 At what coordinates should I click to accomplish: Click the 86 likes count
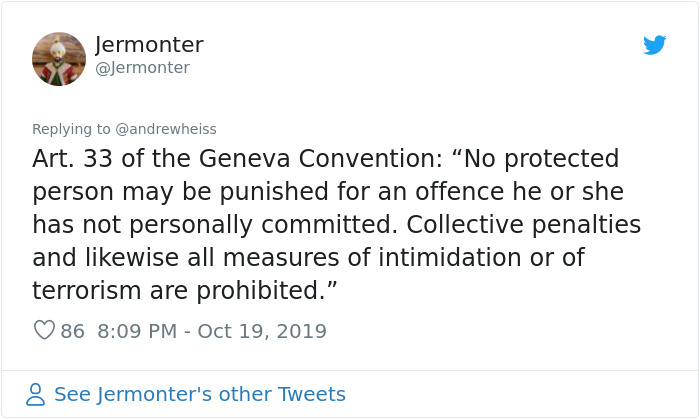[x=72, y=330]
